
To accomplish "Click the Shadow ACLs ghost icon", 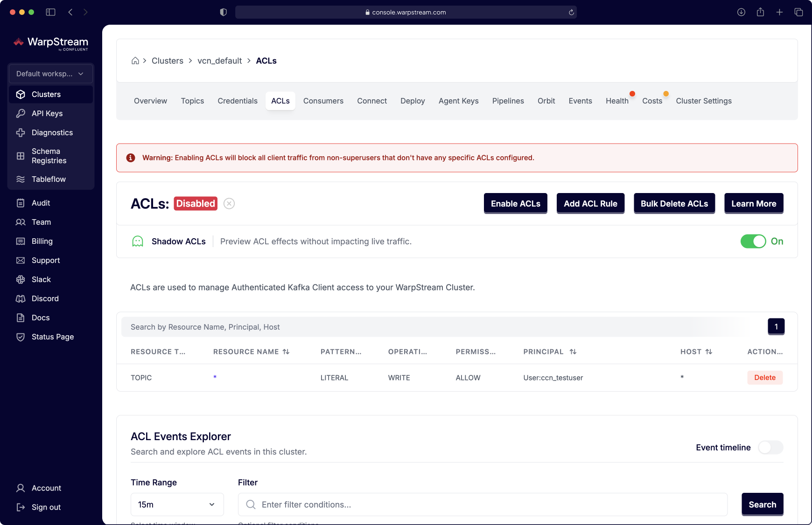I will coord(138,242).
